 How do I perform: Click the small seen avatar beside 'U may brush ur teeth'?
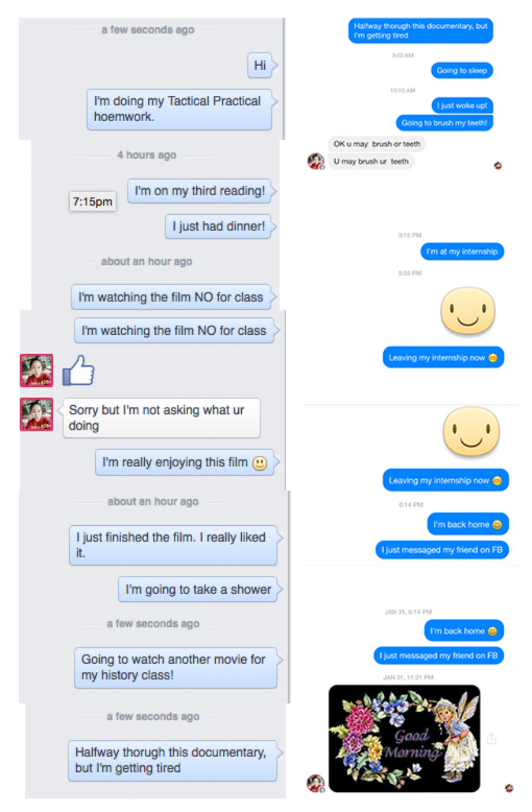click(498, 166)
